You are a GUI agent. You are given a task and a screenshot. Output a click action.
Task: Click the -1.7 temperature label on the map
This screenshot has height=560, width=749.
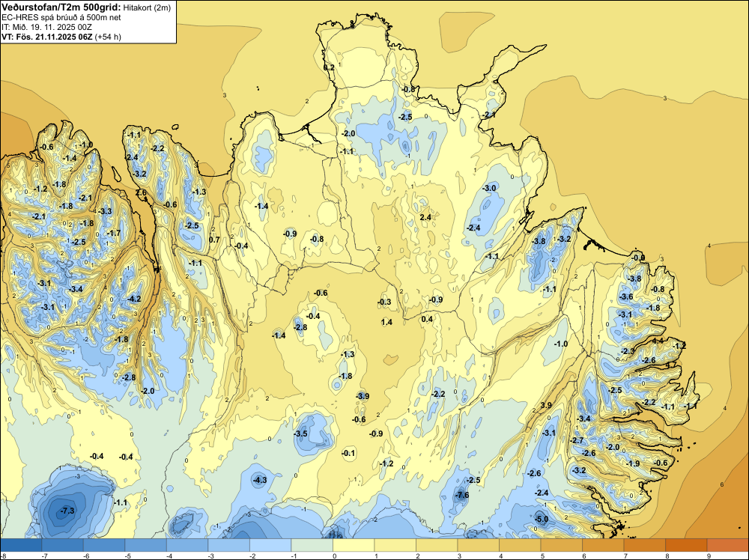tap(114, 233)
